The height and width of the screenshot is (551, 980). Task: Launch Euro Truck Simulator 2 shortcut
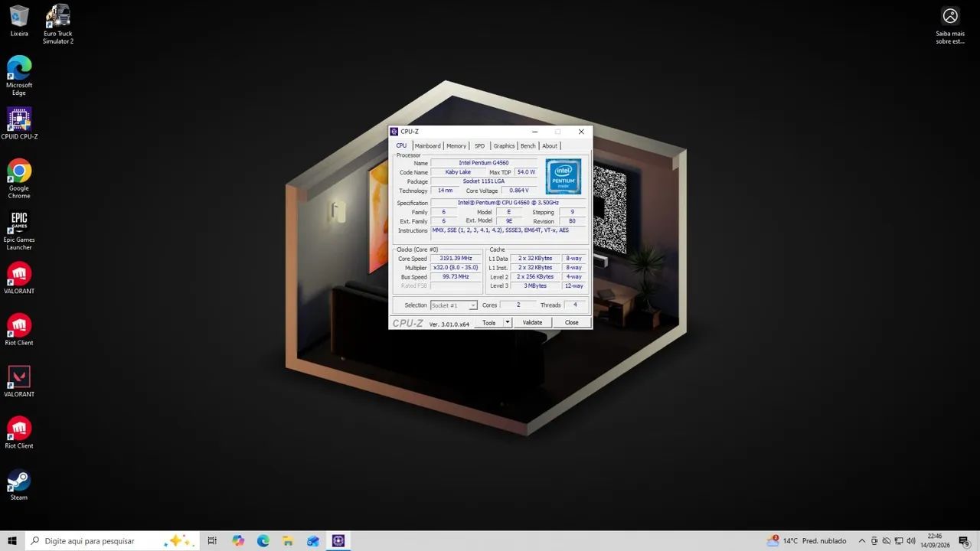pos(58,24)
